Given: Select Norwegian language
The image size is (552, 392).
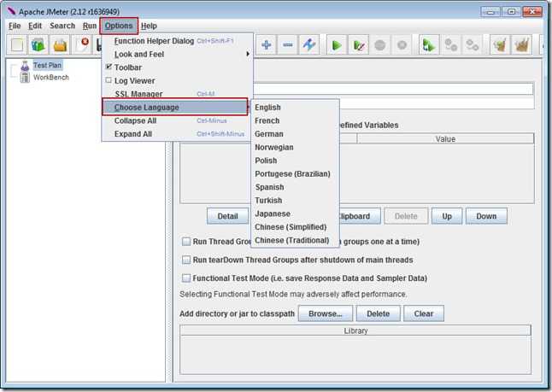Looking at the screenshot, I should point(295,148).
